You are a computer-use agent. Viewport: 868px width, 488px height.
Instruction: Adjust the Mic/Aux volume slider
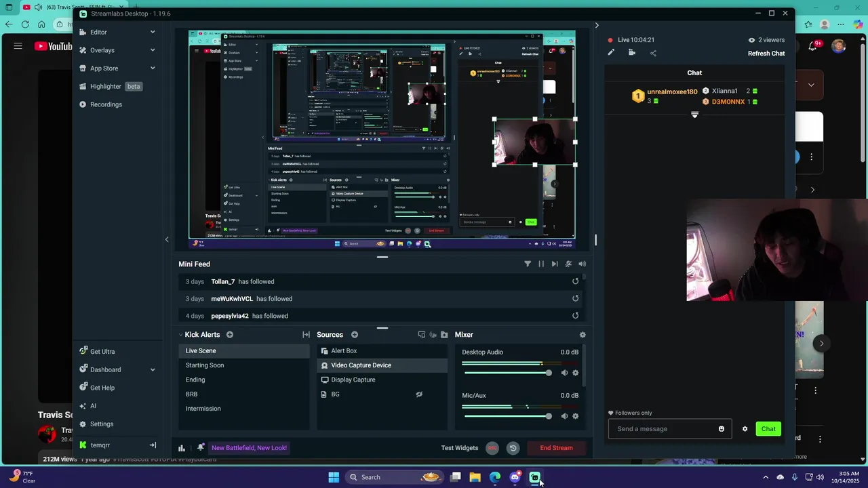point(507,416)
